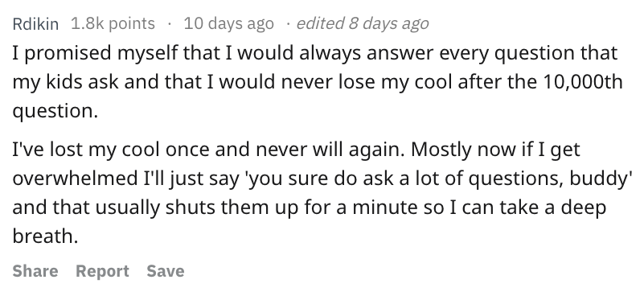Report this comment
Image resolution: width=644 pixels, height=292 pixels.
[102, 271]
